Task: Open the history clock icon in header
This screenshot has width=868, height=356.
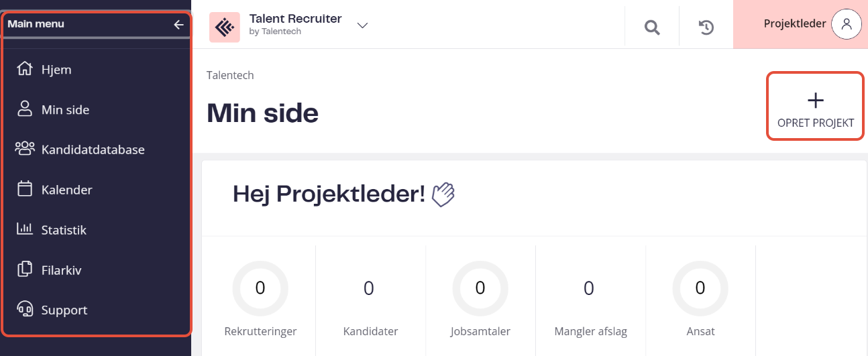Action: click(706, 27)
